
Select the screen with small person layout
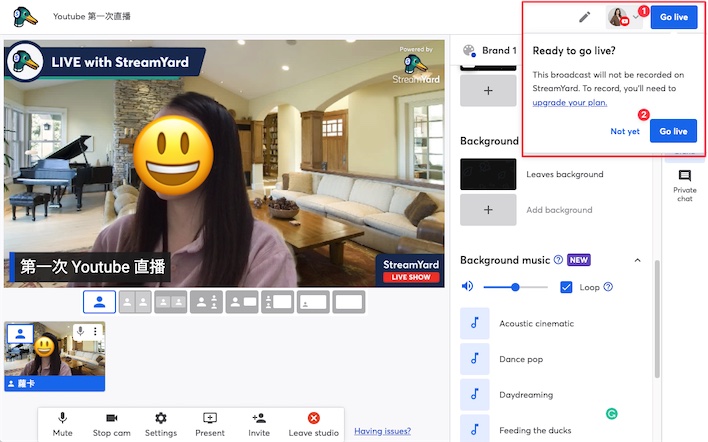(313, 302)
